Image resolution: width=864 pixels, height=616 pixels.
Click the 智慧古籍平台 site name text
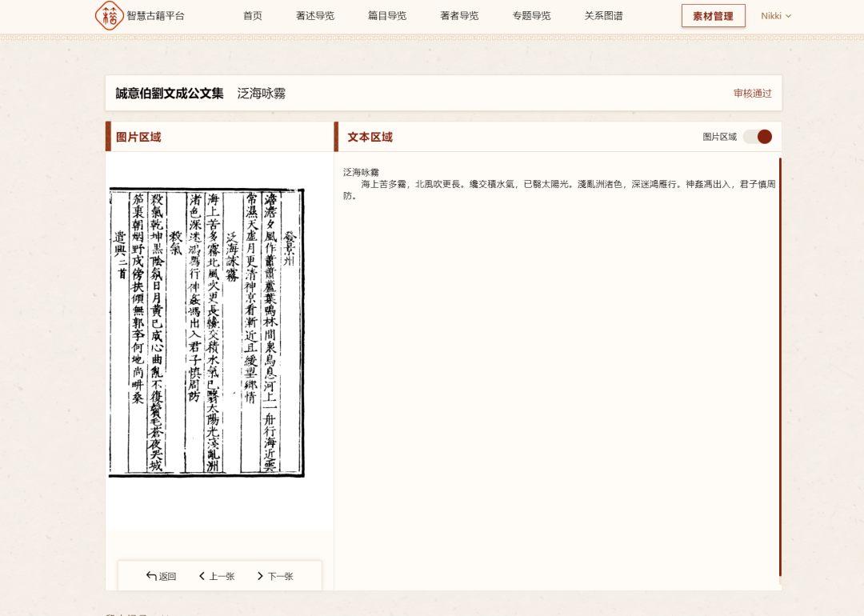pyautogui.click(x=156, y=16)
